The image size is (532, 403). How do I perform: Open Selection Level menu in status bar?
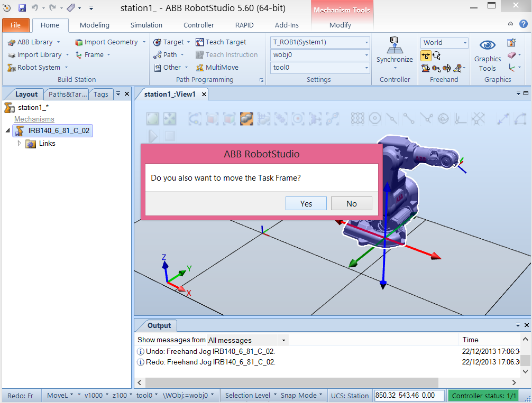[251, 395]
